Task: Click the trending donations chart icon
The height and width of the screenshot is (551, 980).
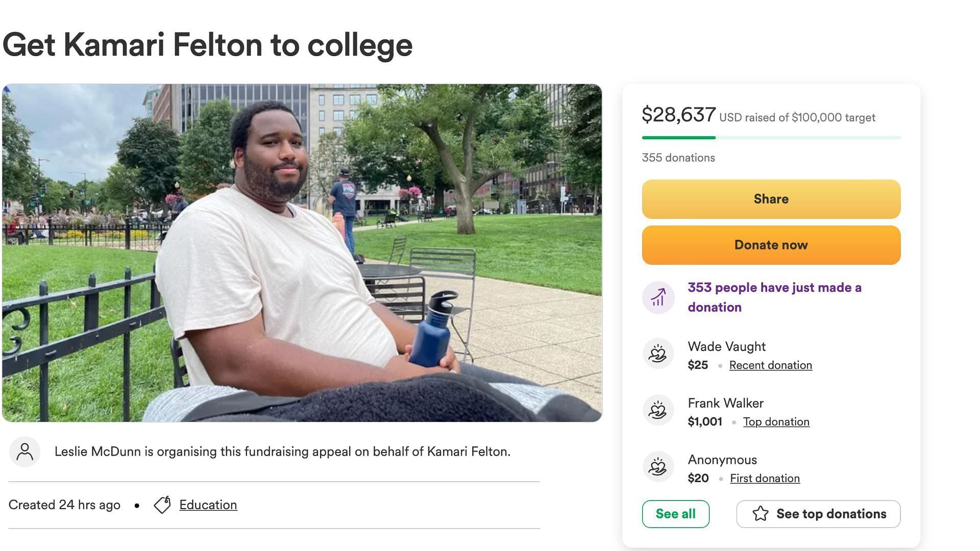Action: [x=658, y=297]
